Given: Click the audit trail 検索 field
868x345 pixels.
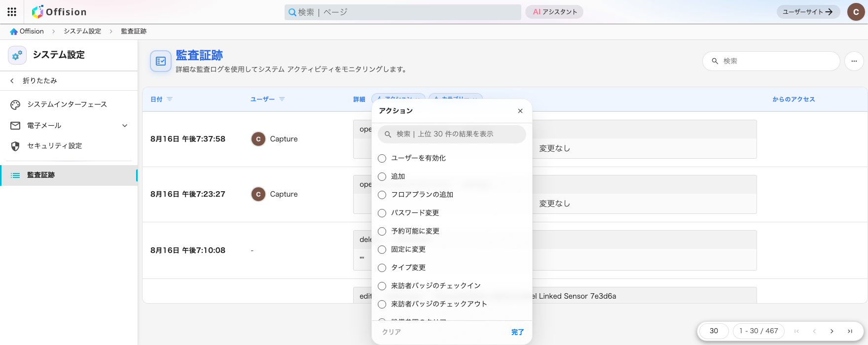Looking at the screenshot, I should tap(771, 61).
